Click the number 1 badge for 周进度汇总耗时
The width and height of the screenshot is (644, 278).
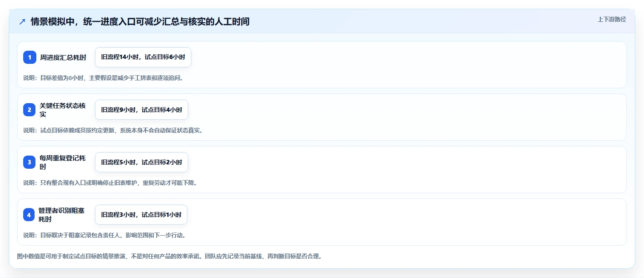[30, 57]
